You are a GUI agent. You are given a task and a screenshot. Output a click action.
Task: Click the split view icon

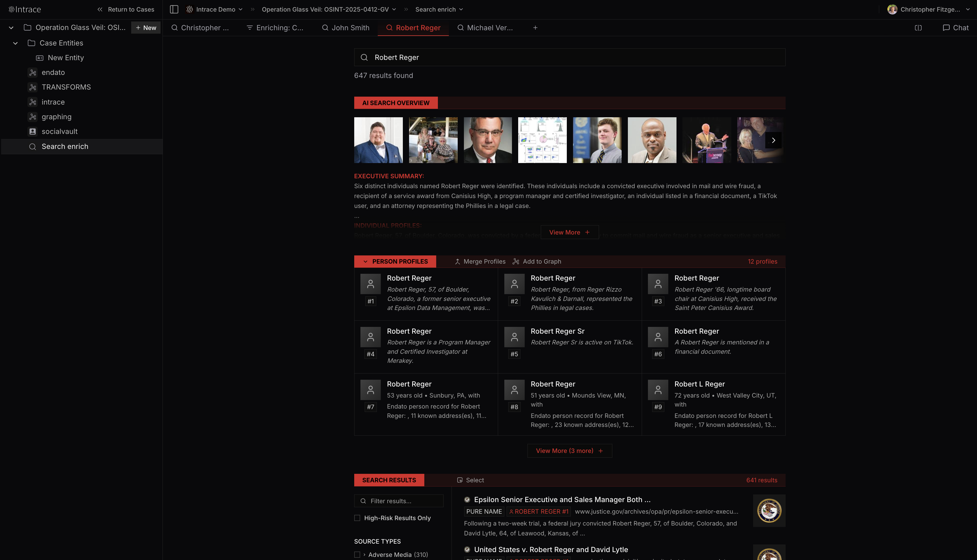pyautogui.click(x=918, y=28)
